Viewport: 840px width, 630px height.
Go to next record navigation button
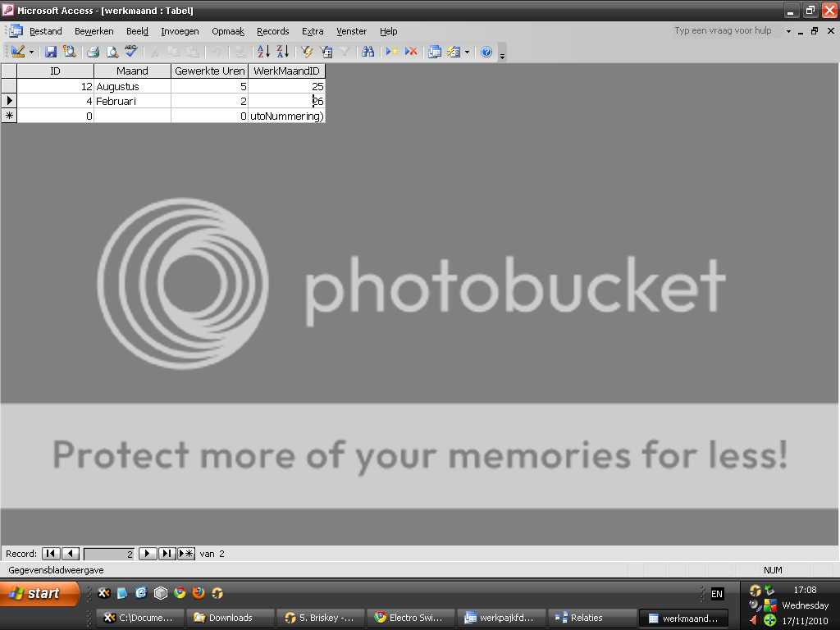pyautogui.click(x=148, y=554)
